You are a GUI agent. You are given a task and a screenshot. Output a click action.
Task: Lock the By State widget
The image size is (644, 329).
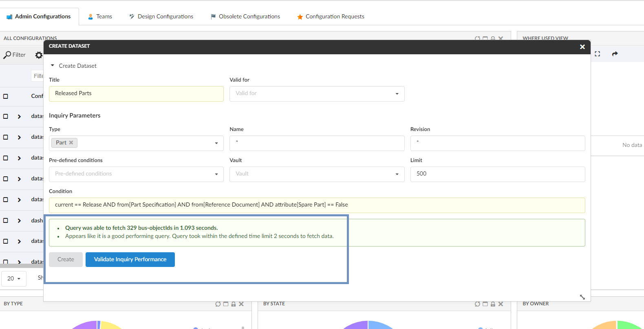[x=493, y=304]
